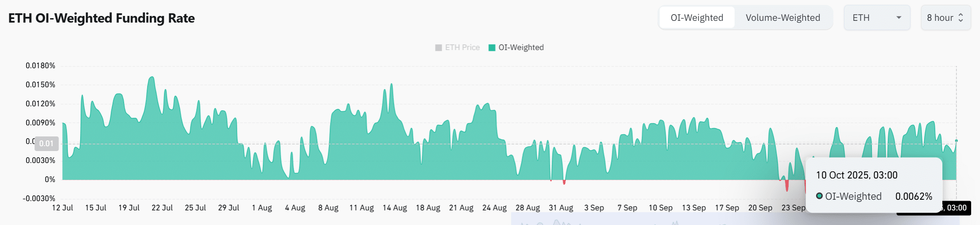Click the 31 Aug x-axis date label
The height and width of the screenshot is (225, 980).
561,208
